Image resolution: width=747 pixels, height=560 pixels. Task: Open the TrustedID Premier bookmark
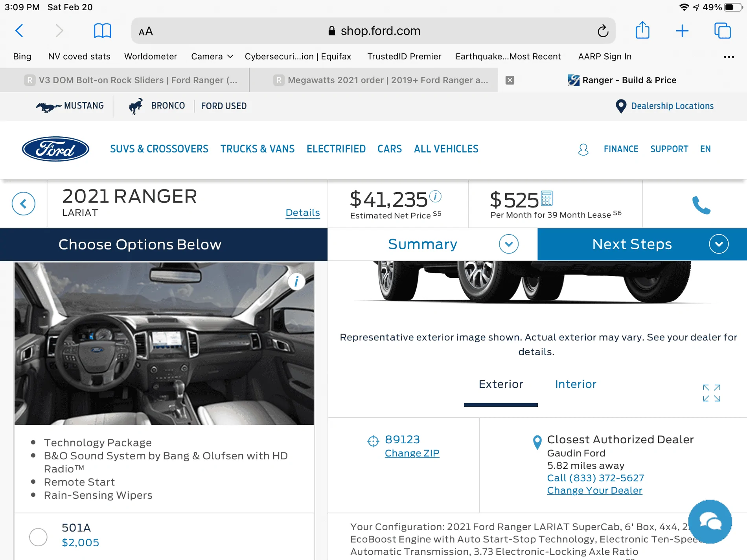(404, 57)
